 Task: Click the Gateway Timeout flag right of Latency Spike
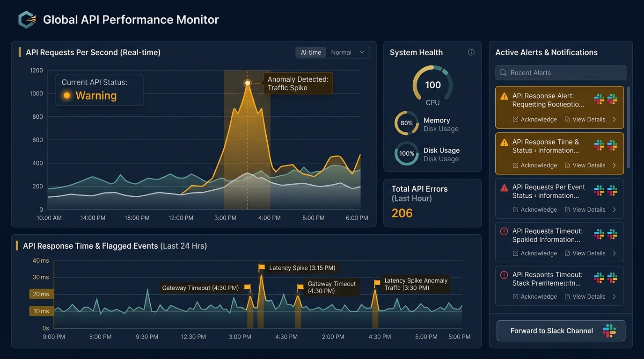300,287
